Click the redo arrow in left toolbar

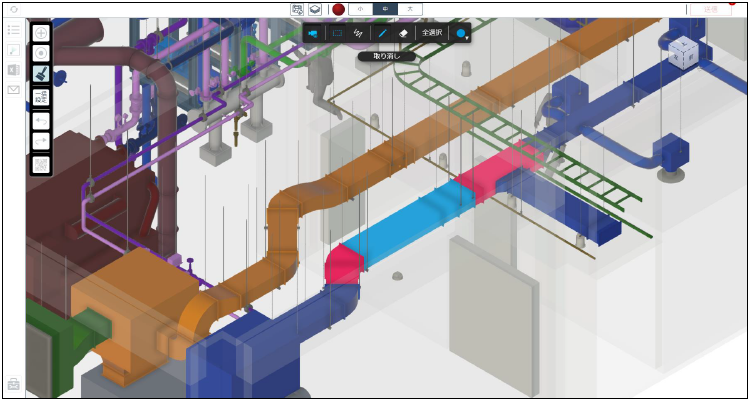(x=41, y=141)
